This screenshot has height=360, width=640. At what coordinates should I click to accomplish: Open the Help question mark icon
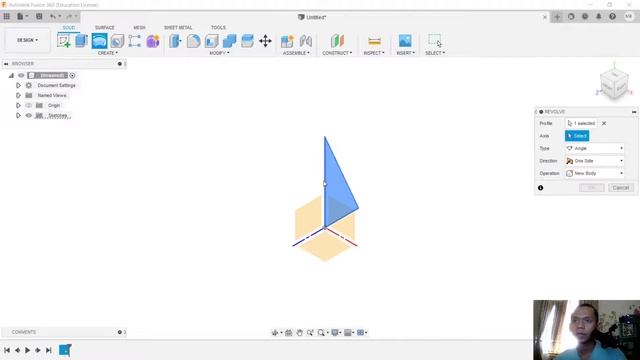coord(612,16)
